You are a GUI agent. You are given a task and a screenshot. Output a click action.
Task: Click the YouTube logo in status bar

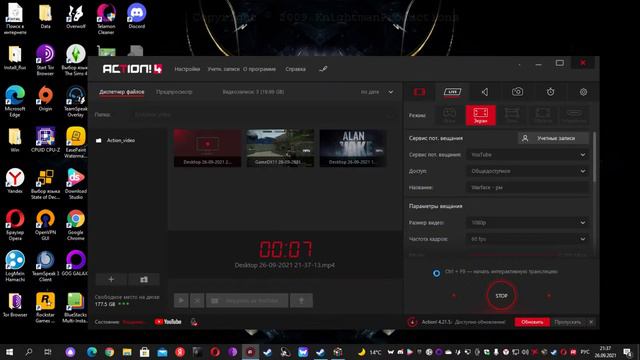click(x=168, y=322)
